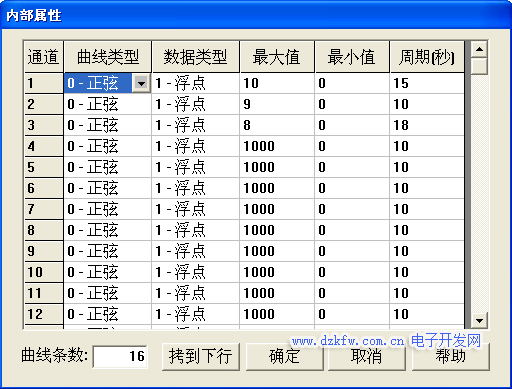This screenshot has height=389, width=512.
Task: Click scrollbar down arrow button
Action: (x=479, y=321)
